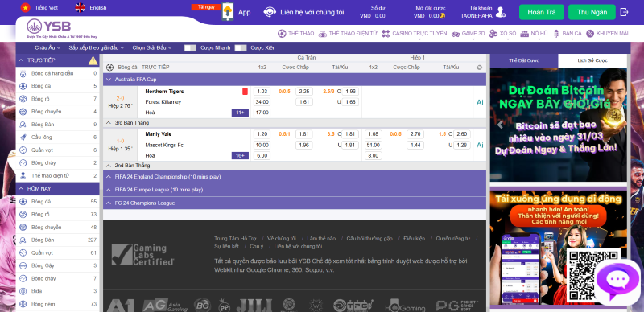Viewport: 644px width, 312px height.
Task: Open the account profile icon
Action: coord(500,12)
